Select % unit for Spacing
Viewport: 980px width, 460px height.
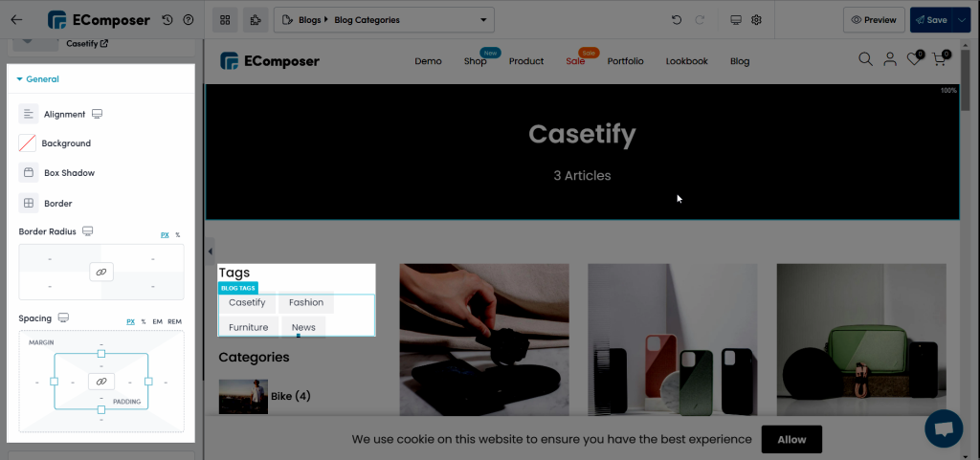point(144,322)
